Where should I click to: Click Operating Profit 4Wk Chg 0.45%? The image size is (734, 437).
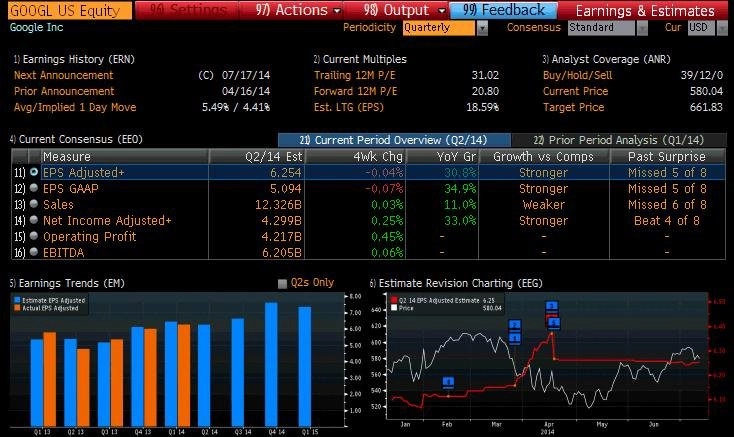pos(387,237)
